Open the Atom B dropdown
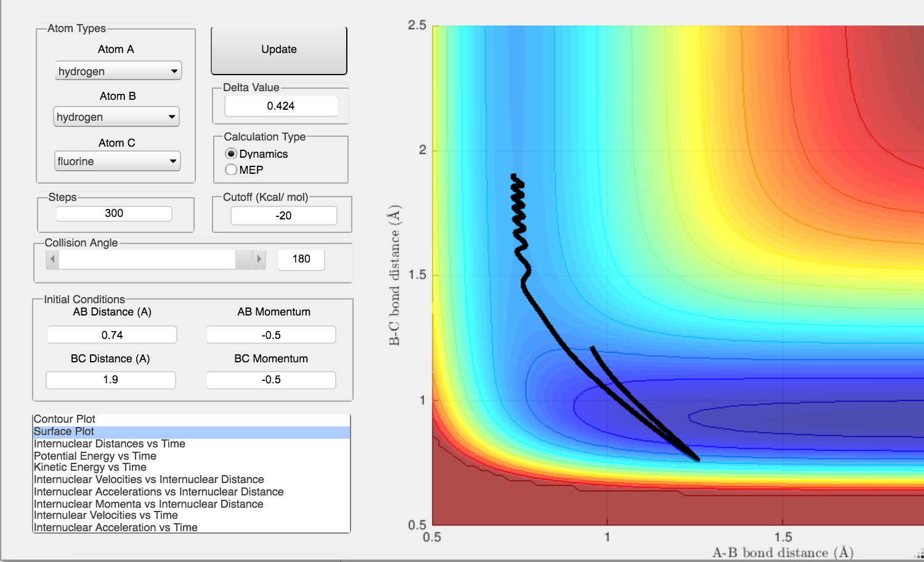The height and width of the screenshot is (562, 924). coord(116,116)
